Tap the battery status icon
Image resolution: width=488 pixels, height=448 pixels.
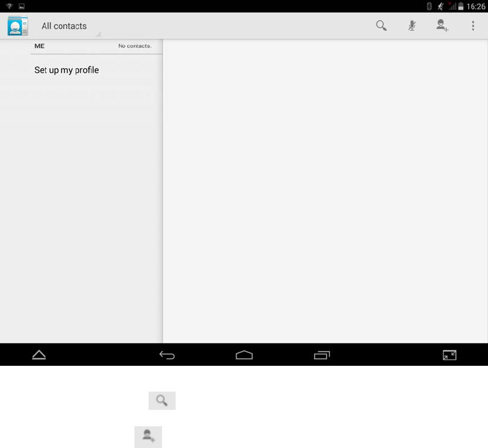pos(461,6)
